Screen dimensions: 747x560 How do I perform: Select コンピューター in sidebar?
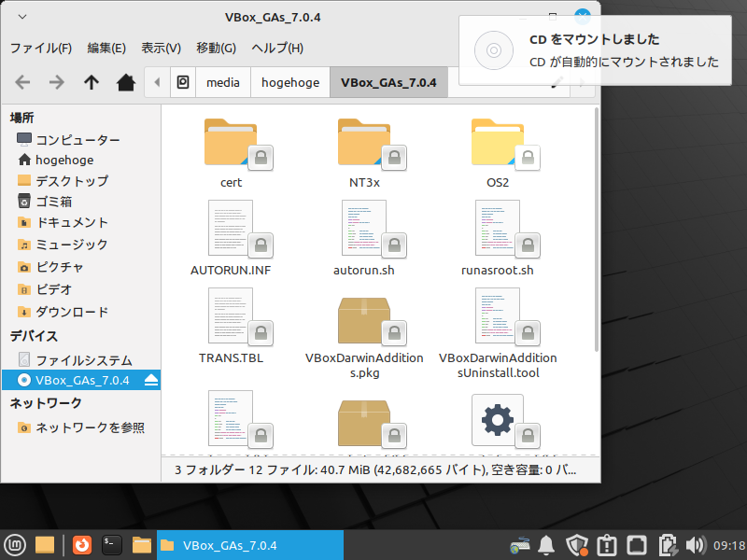coord(81,139)
